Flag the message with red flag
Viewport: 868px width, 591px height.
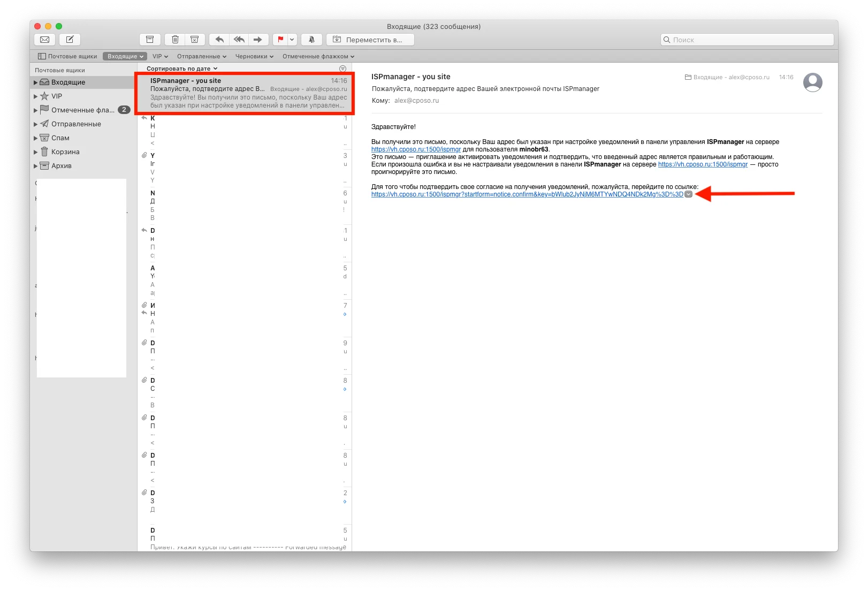pos(280,40)
